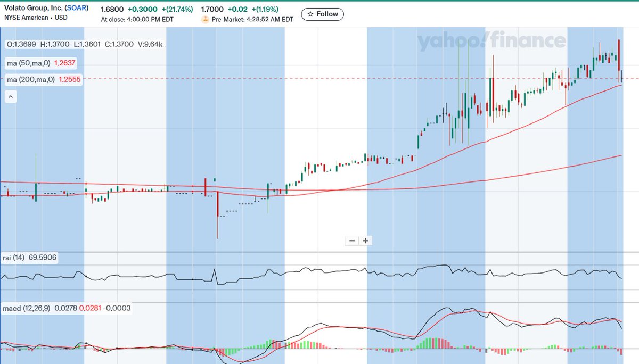Click the 1.6800 closing price
Viewport: 639px width, 364px height.
pyautogui.click(x=112, y=9)
